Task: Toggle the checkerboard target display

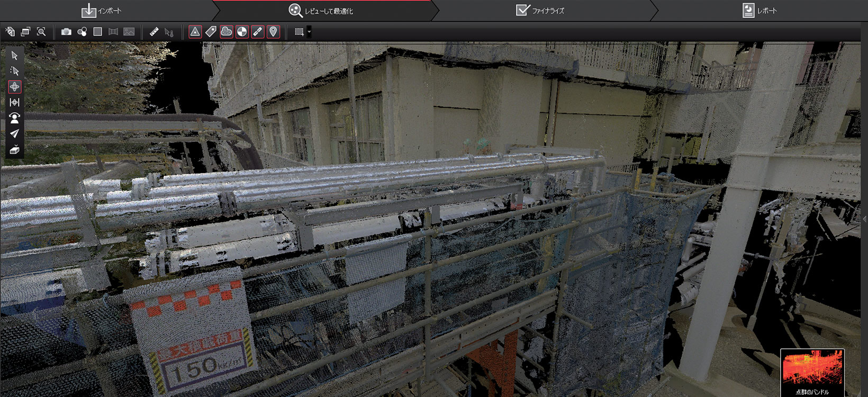Action: 242,32
